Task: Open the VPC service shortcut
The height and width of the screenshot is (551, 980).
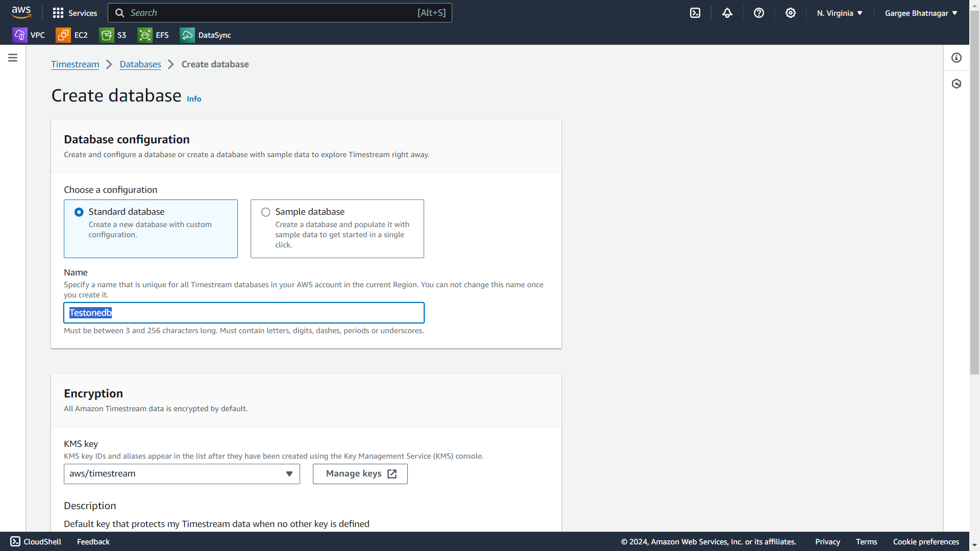Action: 29,35
